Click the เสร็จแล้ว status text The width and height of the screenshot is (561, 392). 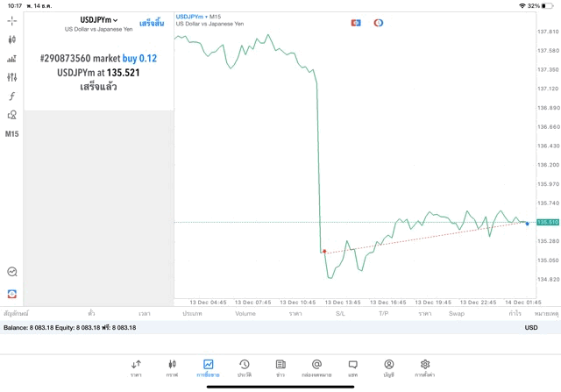[98, 87]
